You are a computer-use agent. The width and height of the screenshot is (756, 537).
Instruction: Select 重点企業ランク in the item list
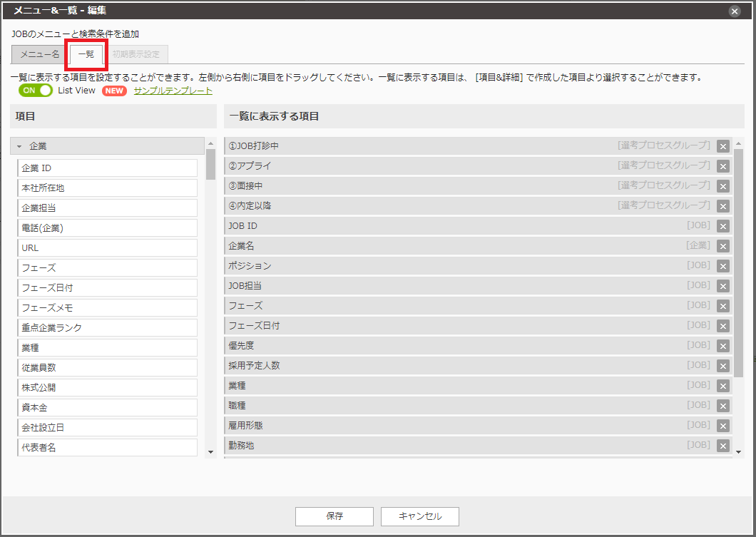pos(108,328)
